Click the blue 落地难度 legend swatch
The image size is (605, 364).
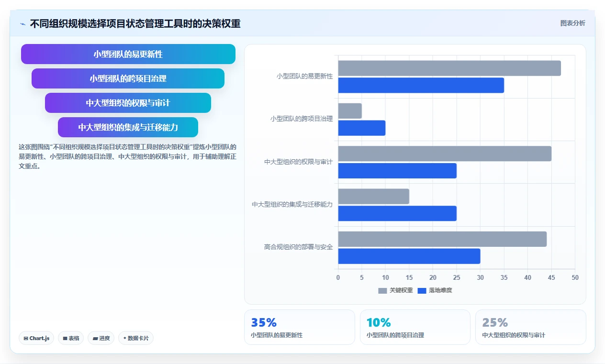pos(422,290)
